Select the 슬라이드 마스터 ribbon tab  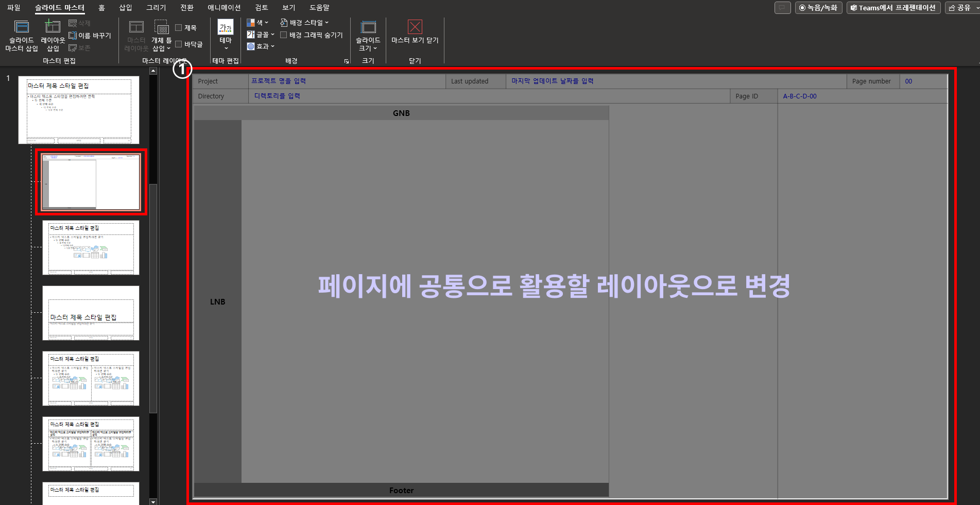coord(60,8)
